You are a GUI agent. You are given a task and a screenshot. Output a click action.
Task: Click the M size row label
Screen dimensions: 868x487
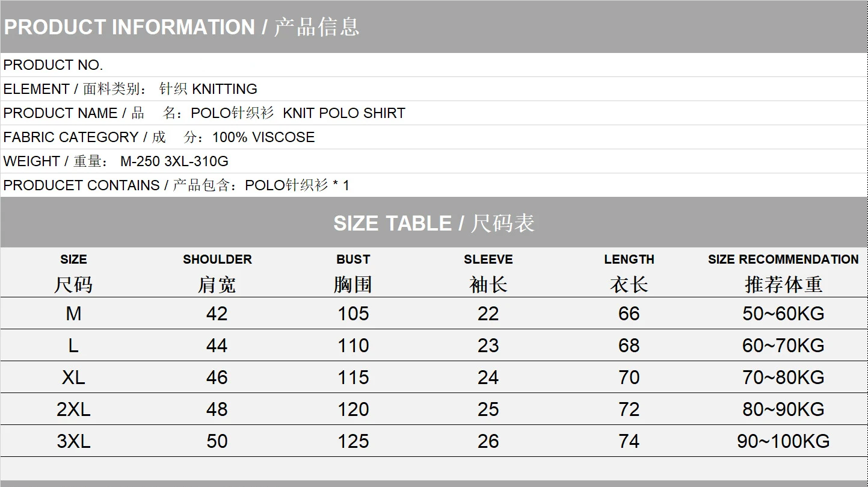[73, 314]
